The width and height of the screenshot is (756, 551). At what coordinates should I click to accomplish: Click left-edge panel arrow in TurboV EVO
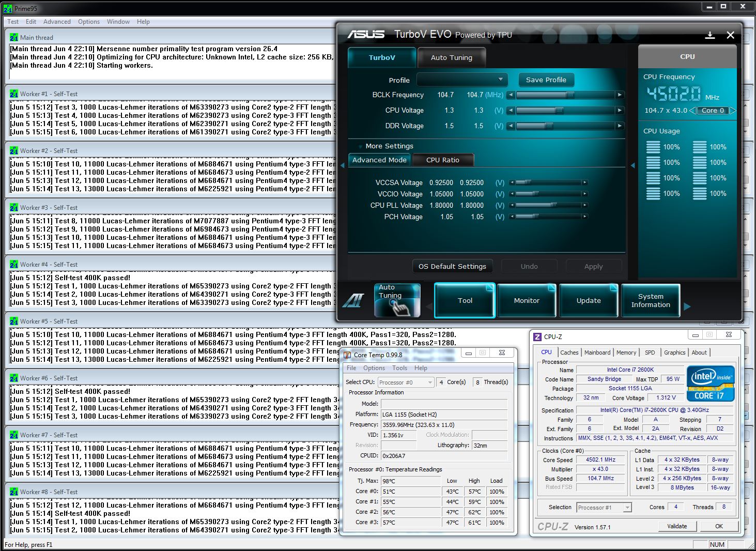click(343, 165)
